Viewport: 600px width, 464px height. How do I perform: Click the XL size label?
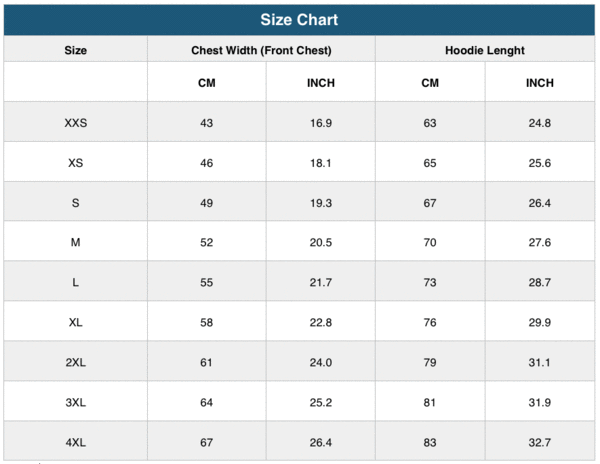[x=75, y=323]
